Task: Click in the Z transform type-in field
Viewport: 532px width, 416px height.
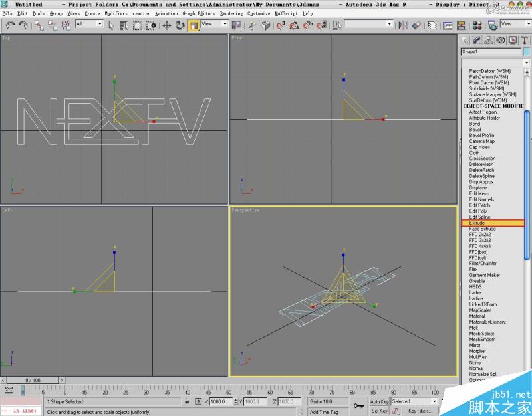Action: 291,401
